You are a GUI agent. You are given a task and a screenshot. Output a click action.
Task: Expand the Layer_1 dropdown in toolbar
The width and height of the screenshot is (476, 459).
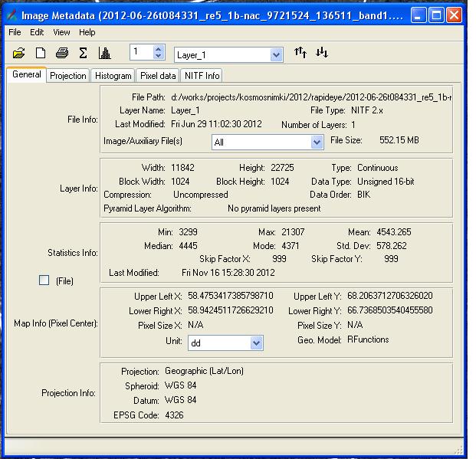(x=276, y=55)
